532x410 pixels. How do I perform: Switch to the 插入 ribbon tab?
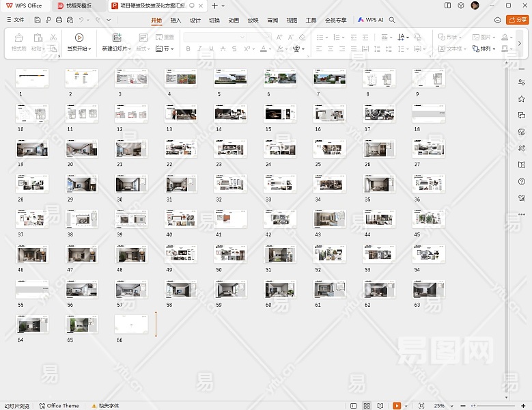(176, 20)
